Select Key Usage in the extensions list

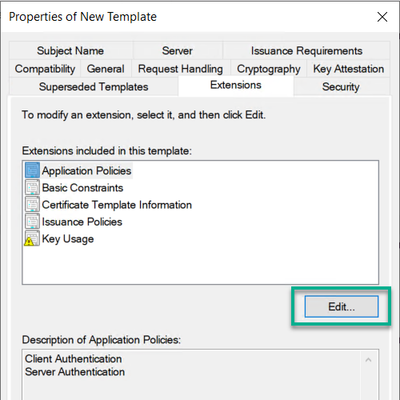point(68,239)
